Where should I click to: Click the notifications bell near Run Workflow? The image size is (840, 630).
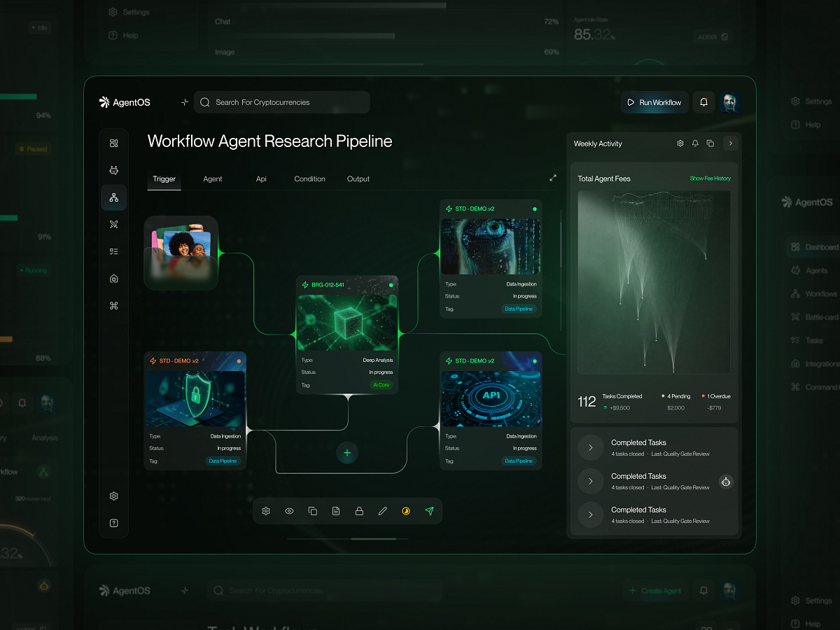coord(703,102)
